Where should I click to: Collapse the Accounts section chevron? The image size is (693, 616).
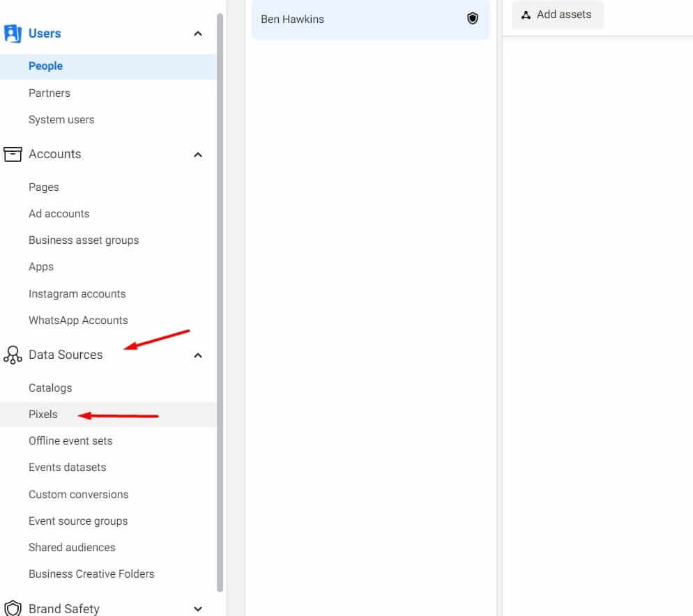[x=198, y=155]
